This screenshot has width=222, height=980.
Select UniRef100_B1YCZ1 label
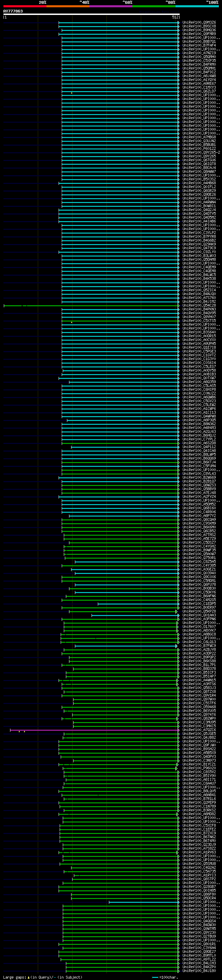click(x=199, y=764)
